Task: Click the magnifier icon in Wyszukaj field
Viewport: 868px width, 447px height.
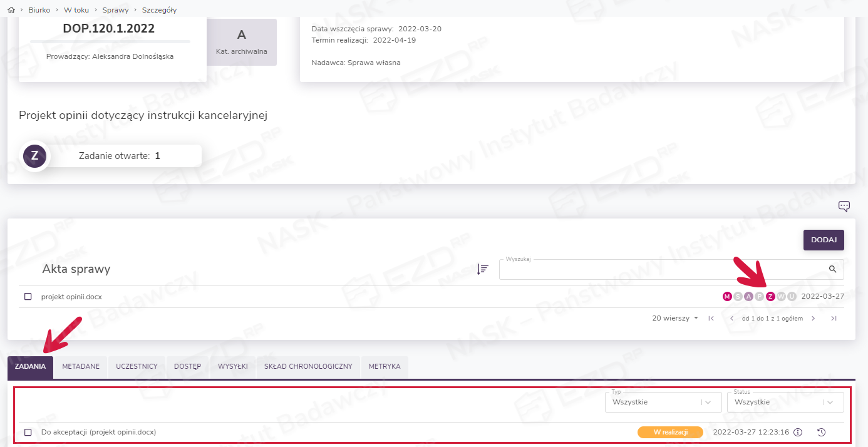Action: point(832,269)
